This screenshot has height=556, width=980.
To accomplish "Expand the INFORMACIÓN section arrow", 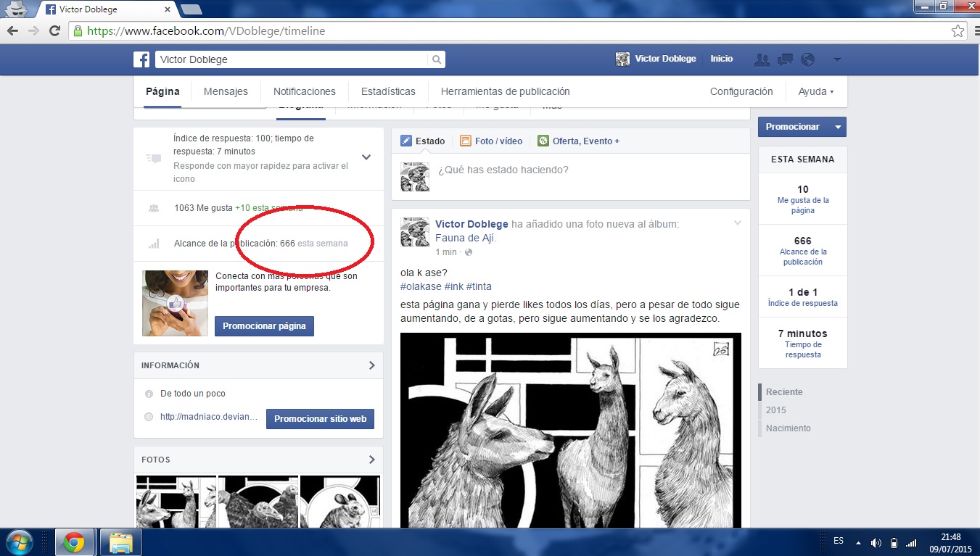I will coord(371,365).
